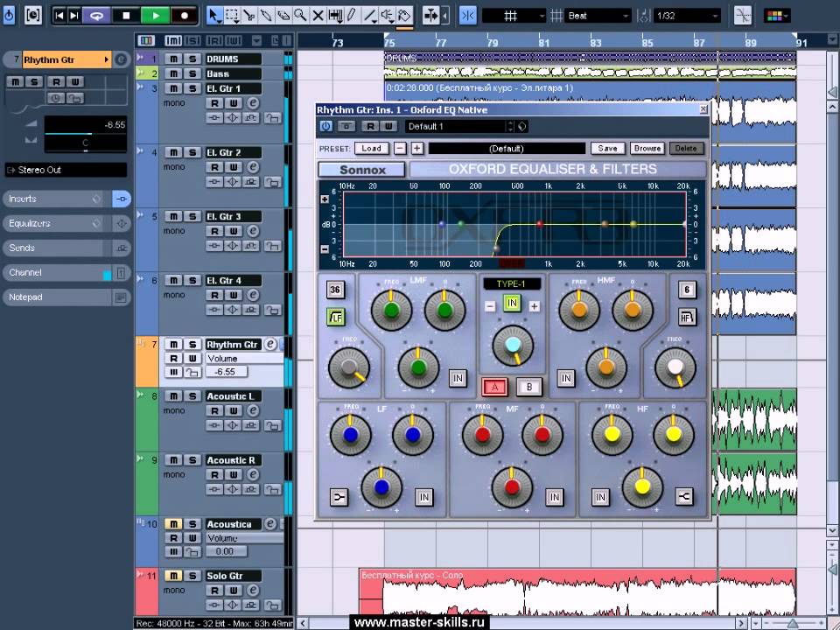Open the Beat grid type dropdown
Viewport: 840px width, 630px height.
pyautogui.click(x=598, y=16)
